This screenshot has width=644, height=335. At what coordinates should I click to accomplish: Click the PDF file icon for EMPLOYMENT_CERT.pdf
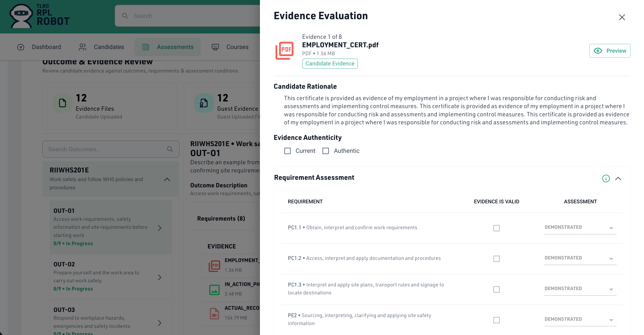pyautogui.click(x=284, y=51)
